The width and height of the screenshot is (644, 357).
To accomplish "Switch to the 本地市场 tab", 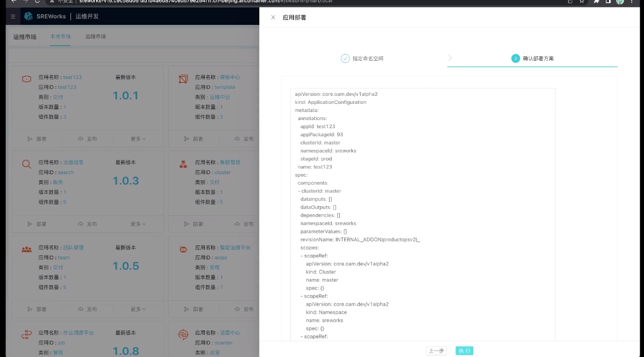I will tap(61, 37).
